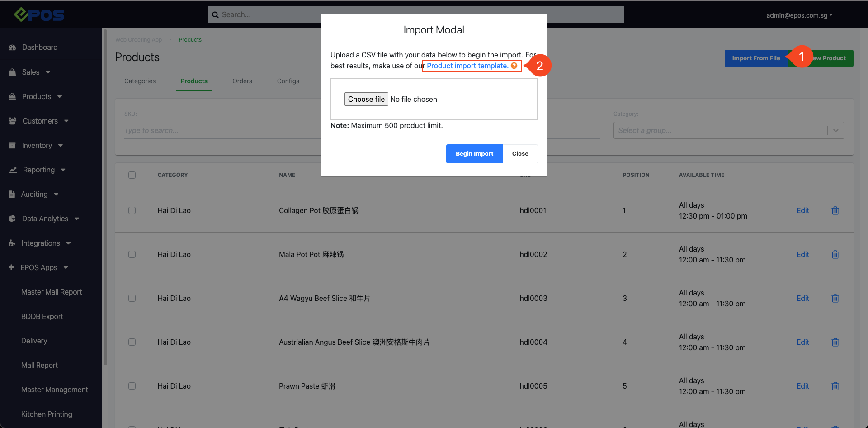Toggle the select-all checkbox in table header

click(132, 175)
